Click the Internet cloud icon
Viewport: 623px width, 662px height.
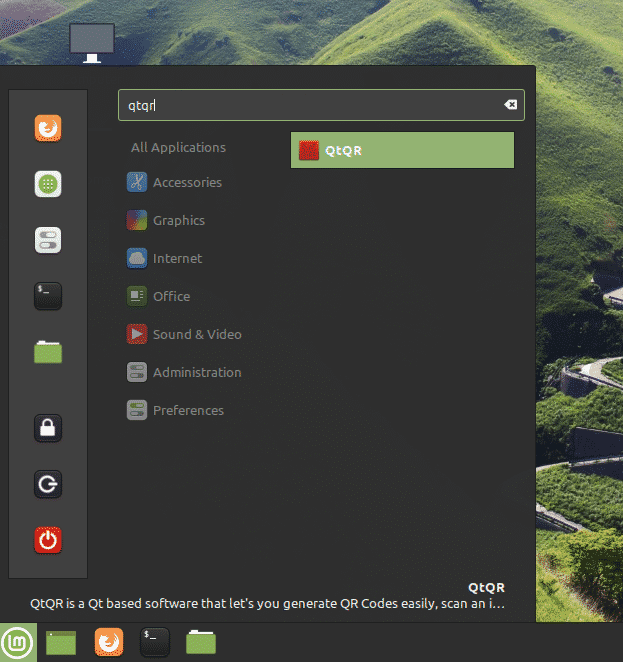coord(137,258)
